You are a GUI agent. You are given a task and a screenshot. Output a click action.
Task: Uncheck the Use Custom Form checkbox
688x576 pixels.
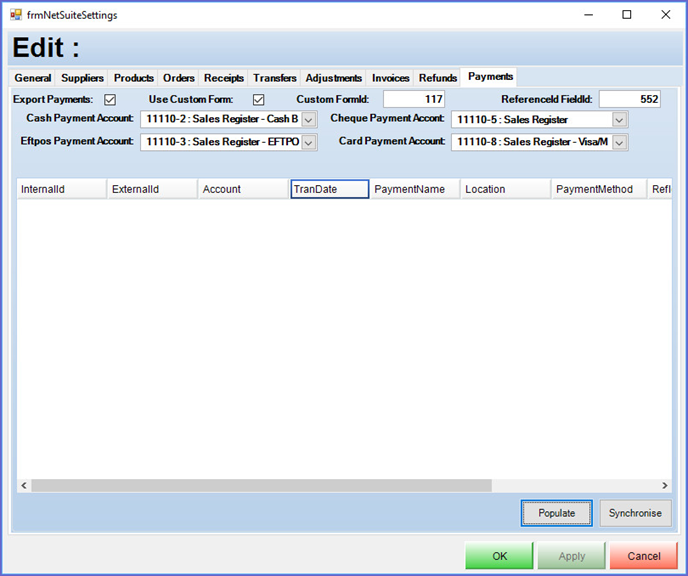[258, 100]
